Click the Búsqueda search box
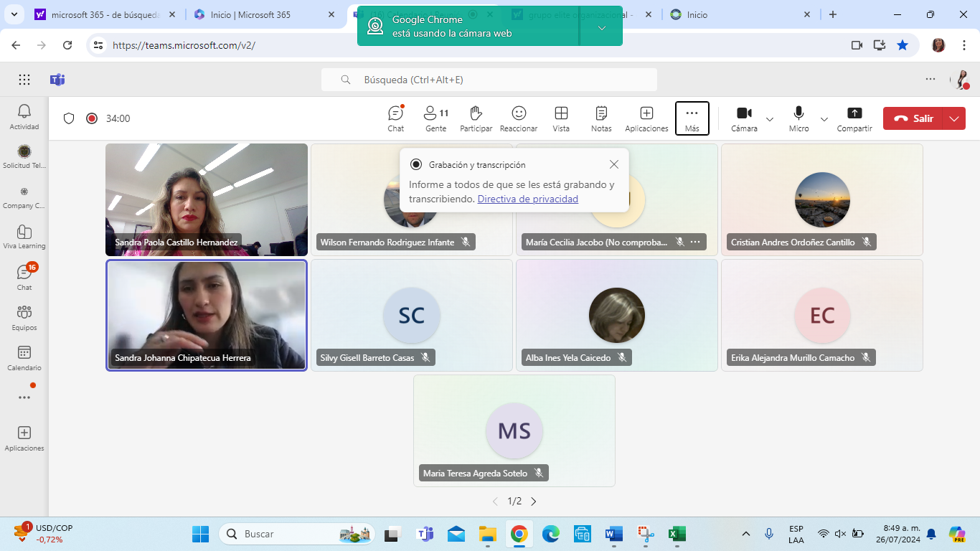Viewport: 980px width, 551px height. (x=489, y=80)
